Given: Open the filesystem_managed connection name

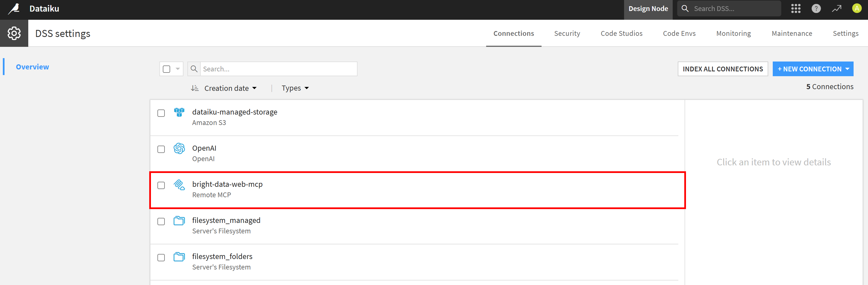Looking at the screenshot, I should point(226,220).
